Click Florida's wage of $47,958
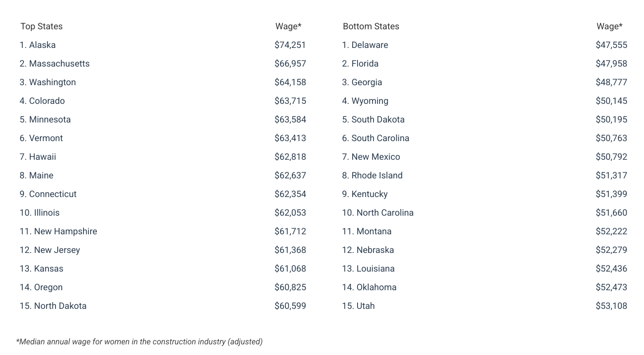The width and height of the screenshot is (644, 355). click(611, 63)
